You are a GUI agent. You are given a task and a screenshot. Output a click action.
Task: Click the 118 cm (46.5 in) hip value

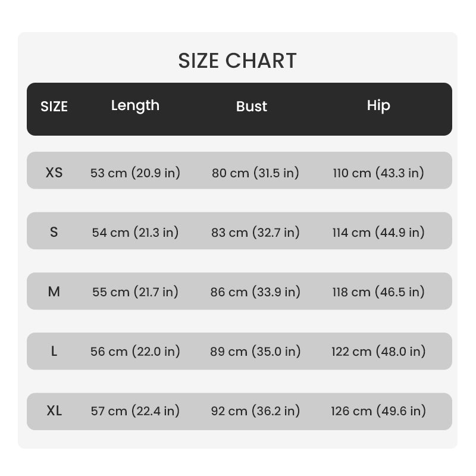coord(378,292)
